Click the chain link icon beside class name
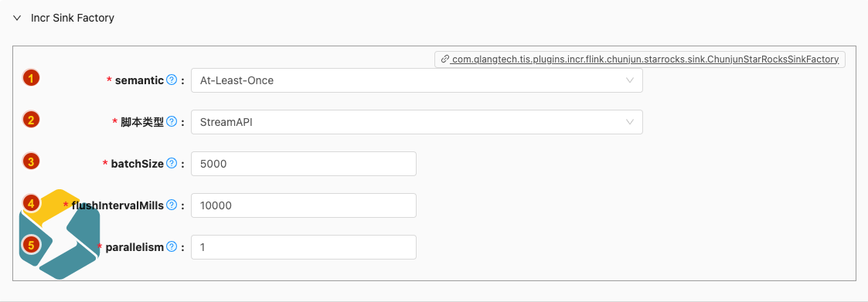The height and width of the screenshot is (302, 868). (x=444, y=59)
